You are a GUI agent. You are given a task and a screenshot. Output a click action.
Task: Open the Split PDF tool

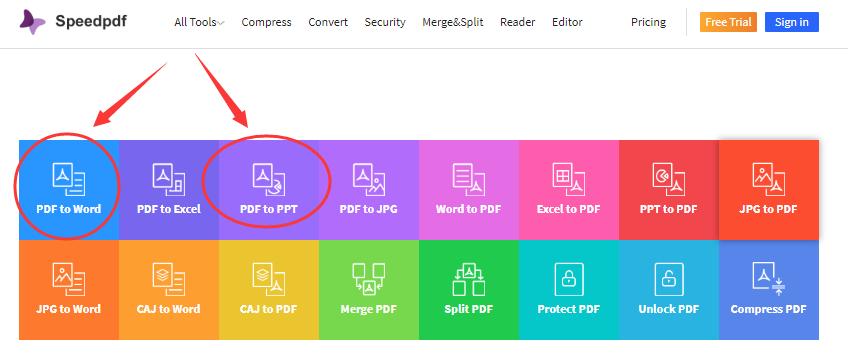point(469,290)
